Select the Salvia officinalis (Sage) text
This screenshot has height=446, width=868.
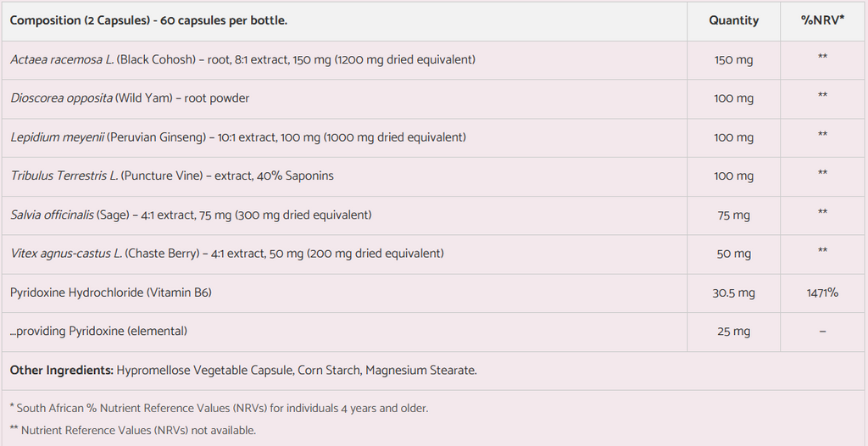pyautogui.click(x=191, y=215)
